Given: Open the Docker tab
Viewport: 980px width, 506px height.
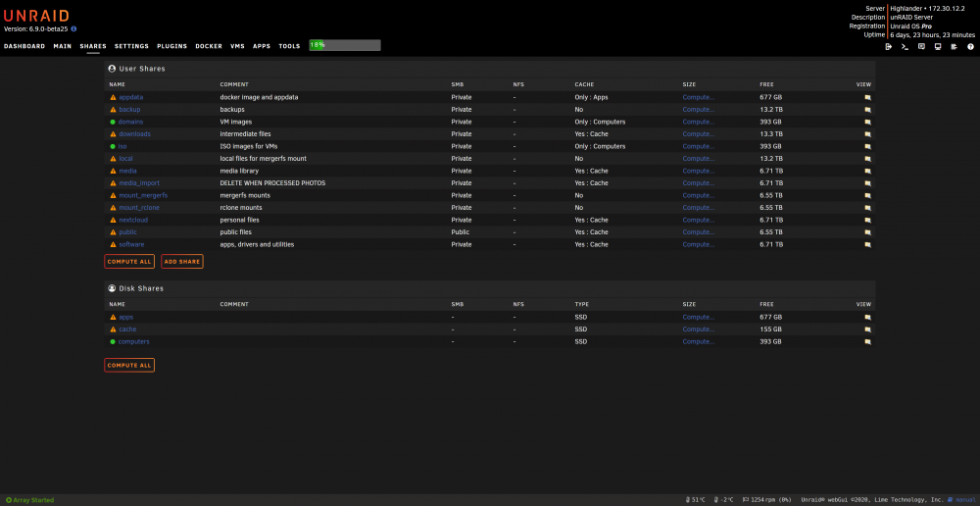Looking at the screenshot, I should pos(209,46).
